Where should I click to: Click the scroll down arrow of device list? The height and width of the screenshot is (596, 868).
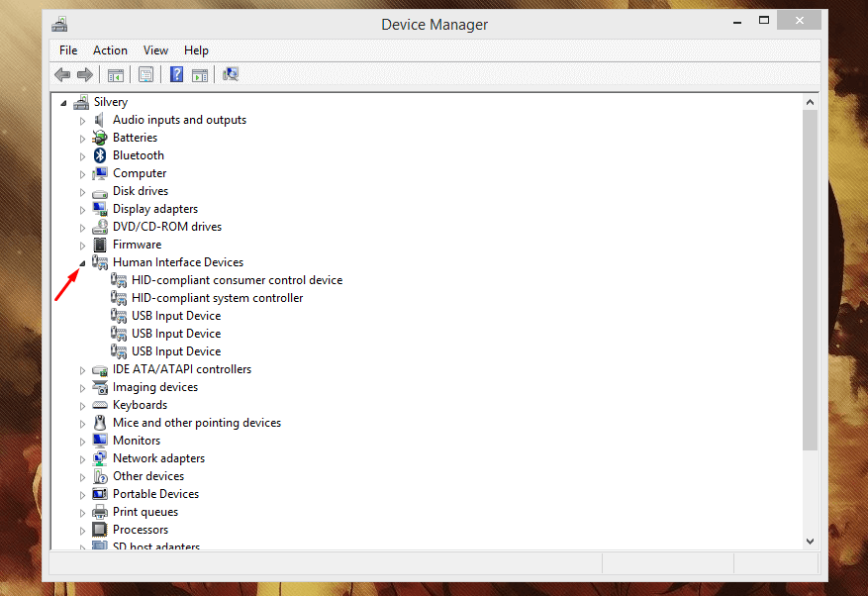pyautogui.click(x=810, y=541)
